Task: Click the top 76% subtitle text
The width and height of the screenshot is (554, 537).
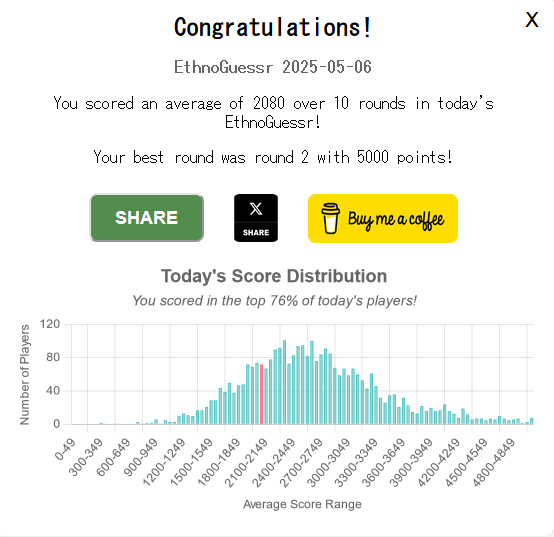Action: [x=275, y=301]
